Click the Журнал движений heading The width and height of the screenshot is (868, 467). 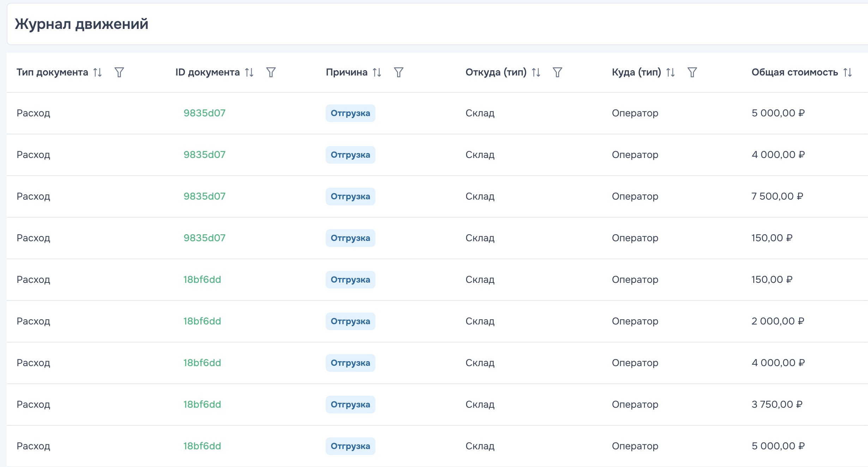(x=82, y=24)
